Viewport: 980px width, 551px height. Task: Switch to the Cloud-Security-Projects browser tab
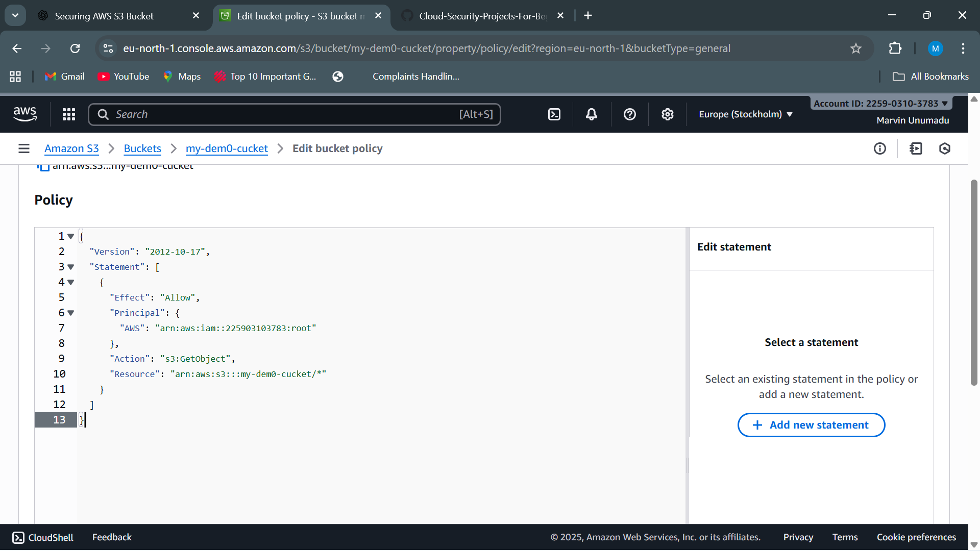482,16
